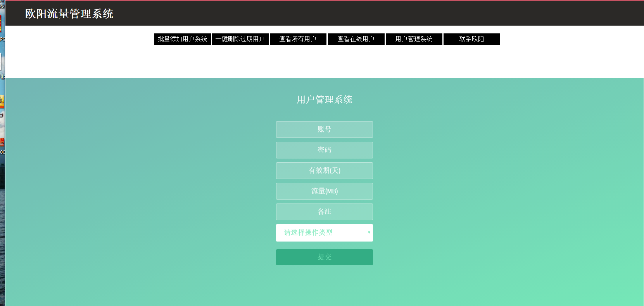This screenshot has width=644, height=306.
Task: Click the lowest red desktop icon at the left edge
Action: point(2,142)
